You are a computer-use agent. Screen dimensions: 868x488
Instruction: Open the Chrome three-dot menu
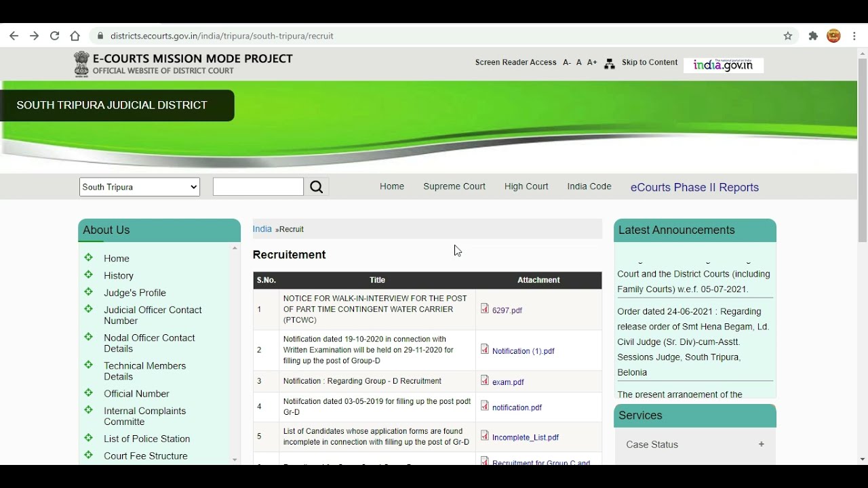coord(854,36)
